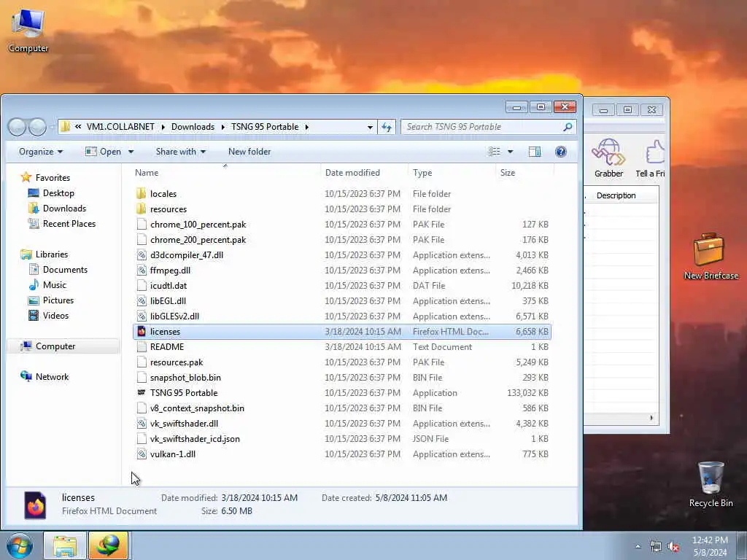This screenshot has height=560, width=747.
Task: Click the licenses Firefox HTML icon
Action: (x=141, y=332)
